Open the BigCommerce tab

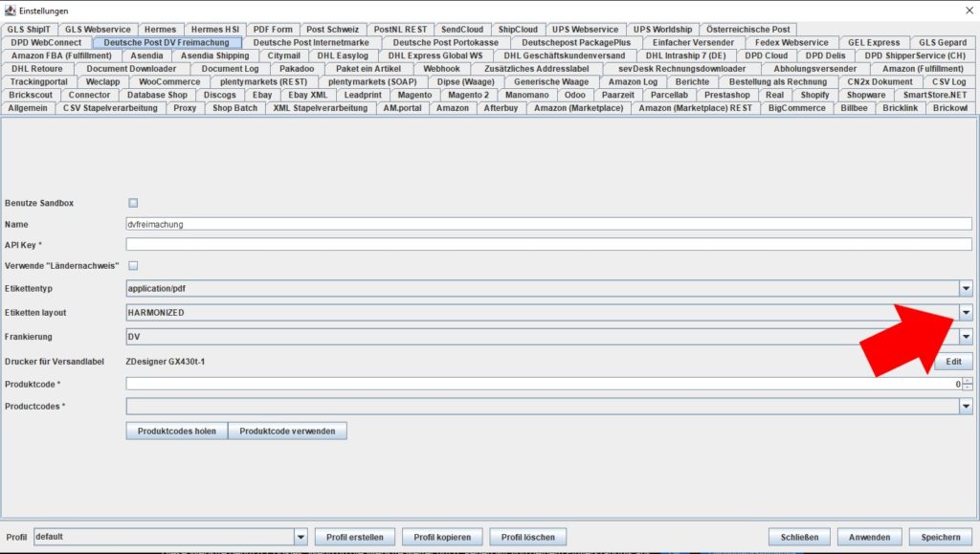coord(797,108)
